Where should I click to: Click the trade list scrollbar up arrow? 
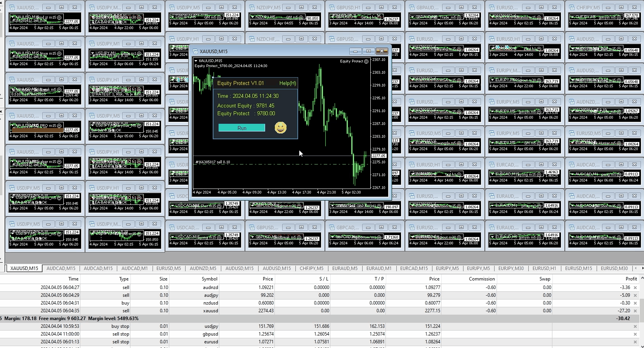point(642,278)
